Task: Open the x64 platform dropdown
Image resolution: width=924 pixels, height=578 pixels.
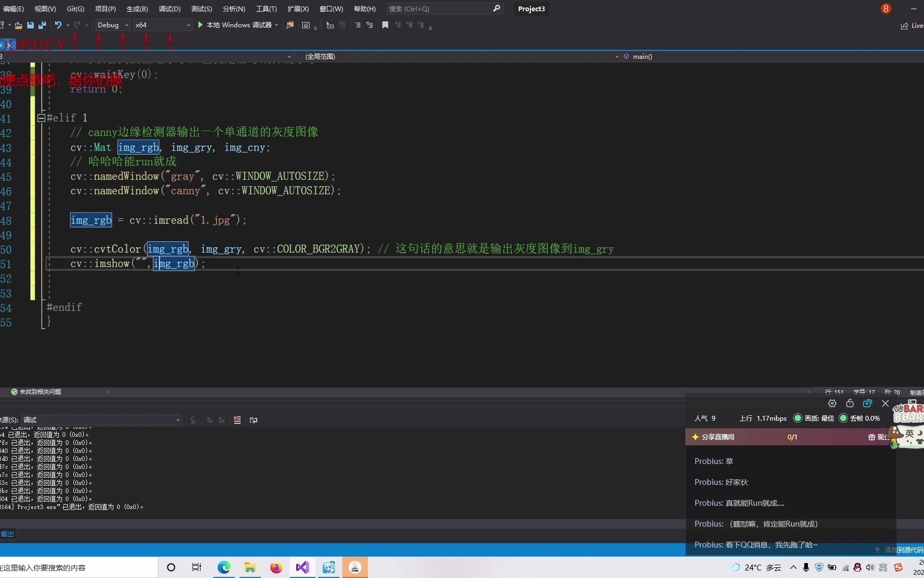Action: pos(163,25)
